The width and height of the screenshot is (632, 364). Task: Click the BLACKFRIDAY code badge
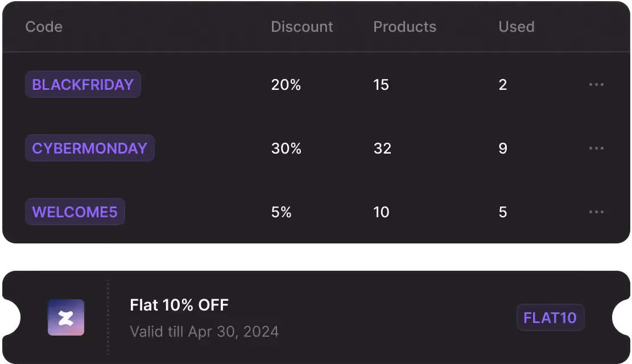(x=83, y=85)
